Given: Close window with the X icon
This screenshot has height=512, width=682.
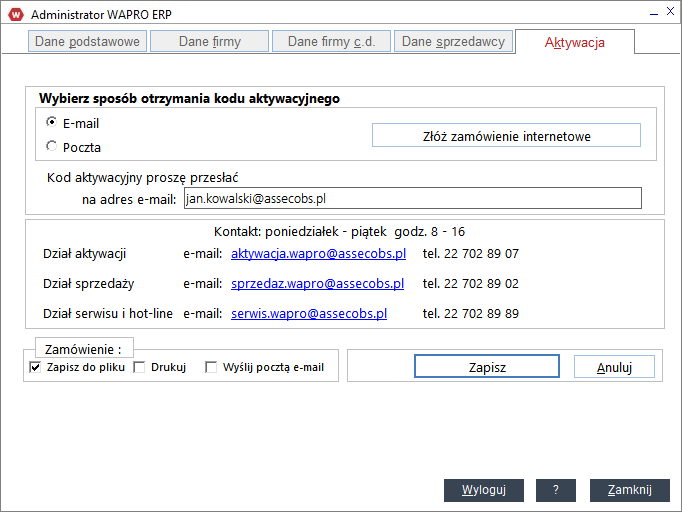Looking at the screenshot, I should (x=670, y=12).
